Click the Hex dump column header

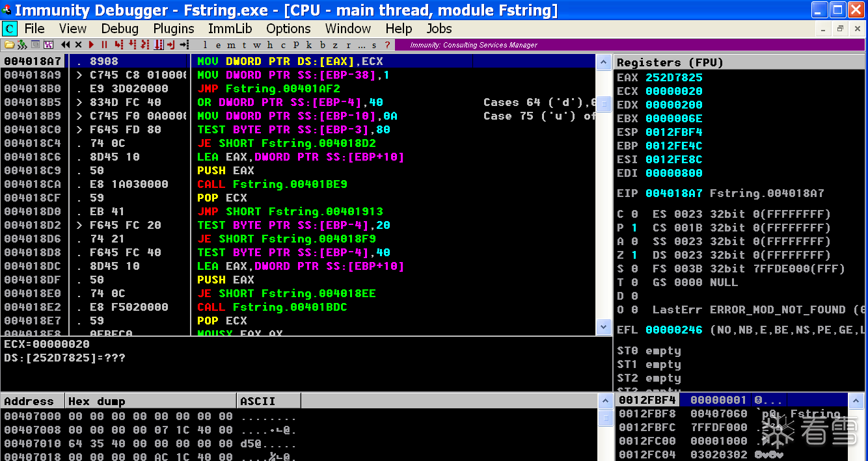tap(150, 401)
